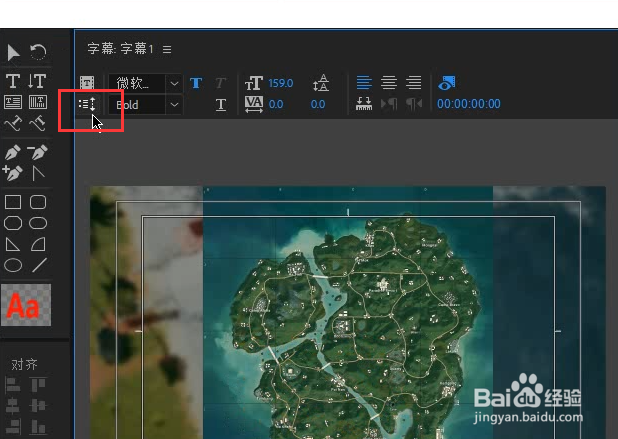
Task: Click Align Vertical Center in 对齐 section
Action: coord(38,406)
